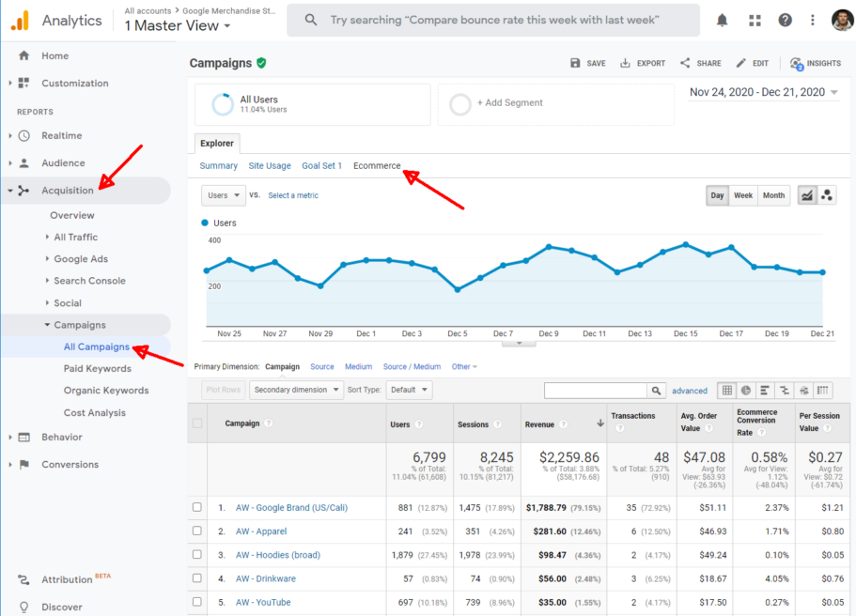Select all campaign rows via header checkbox
Image resolution: width=856 pixels, height=616 pixels.
pyautogui.click(x=196, y=423)
